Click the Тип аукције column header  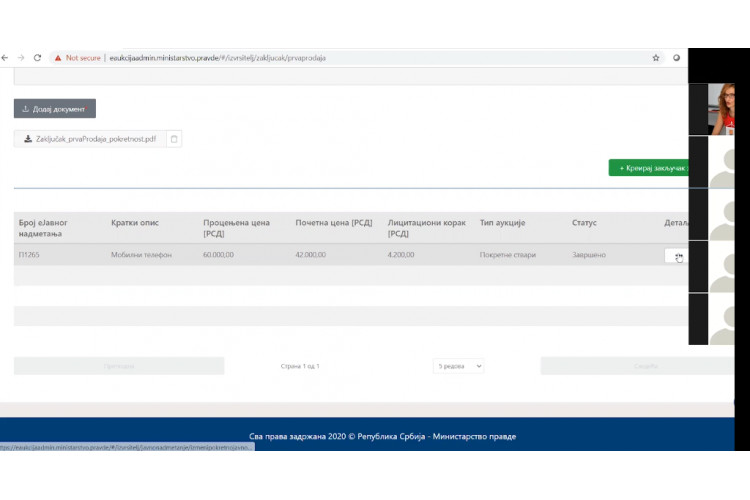pyautogui.click(x=502, y=222)
